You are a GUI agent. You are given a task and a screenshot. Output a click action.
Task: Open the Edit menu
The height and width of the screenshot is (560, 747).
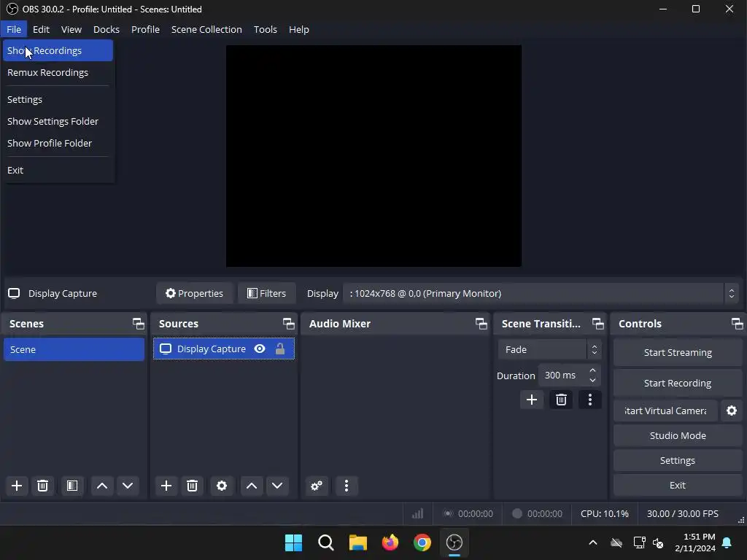(x=41, y=29)
